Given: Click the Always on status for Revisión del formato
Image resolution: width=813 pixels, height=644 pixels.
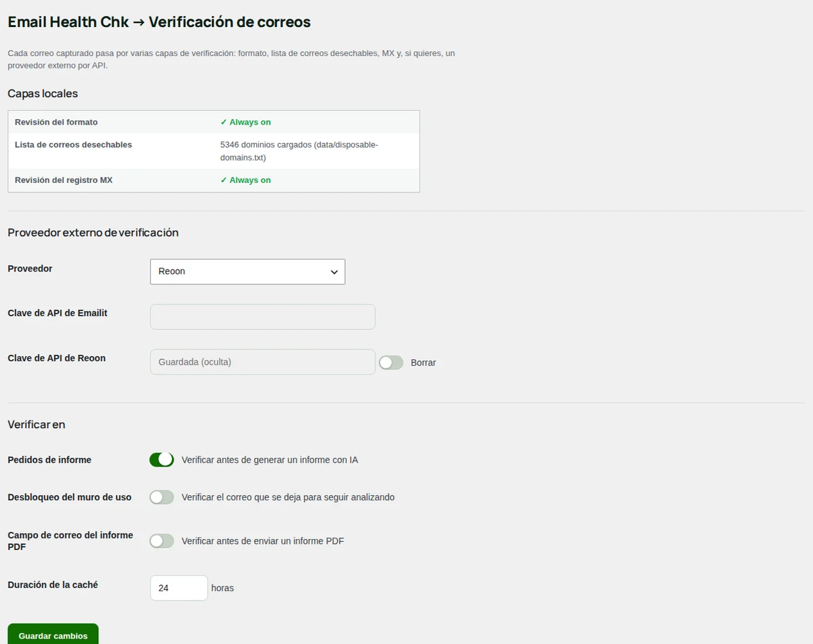Looking at the screenshot, I should pos(245,122).
